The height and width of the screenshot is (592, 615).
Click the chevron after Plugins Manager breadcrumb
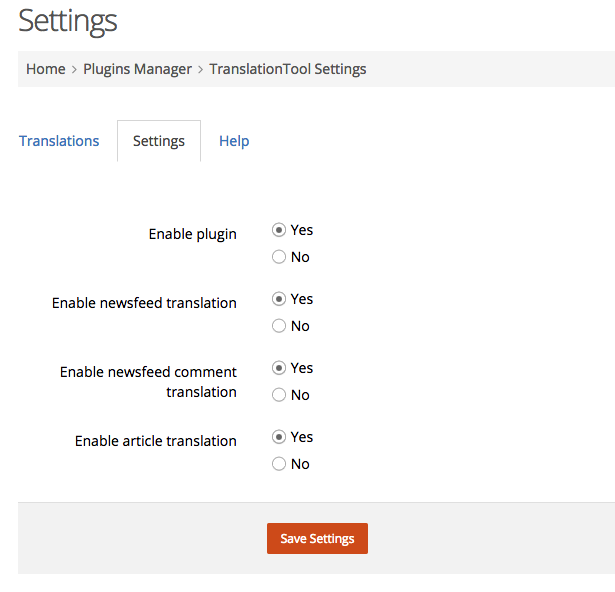pyautogui.click(x=200, y=69)
